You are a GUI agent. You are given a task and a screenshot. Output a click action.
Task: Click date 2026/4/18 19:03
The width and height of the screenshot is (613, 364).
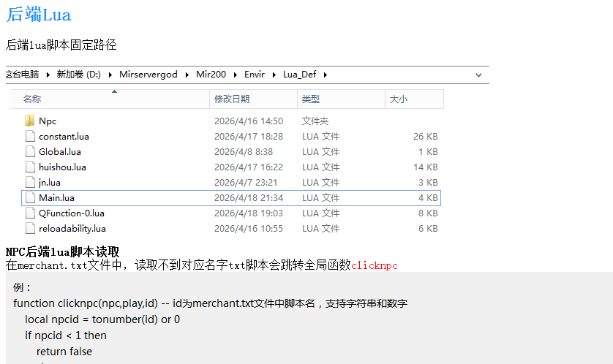249,213
